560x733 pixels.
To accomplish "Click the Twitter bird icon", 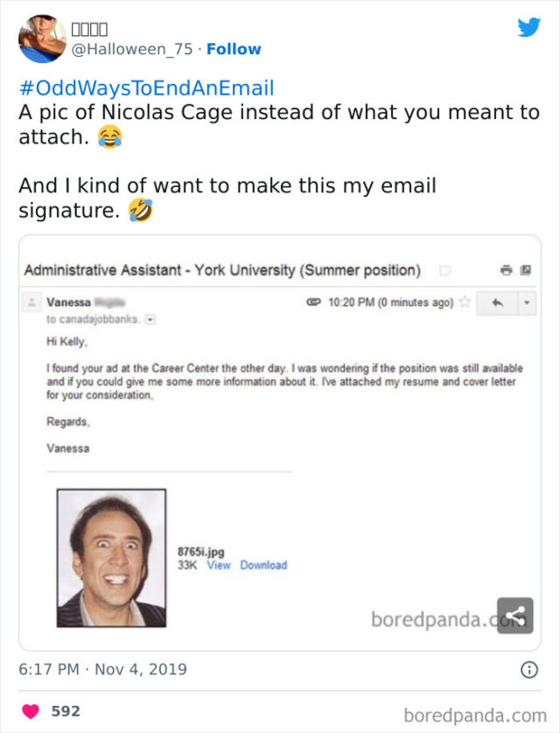I will click(x=529, y=29).
